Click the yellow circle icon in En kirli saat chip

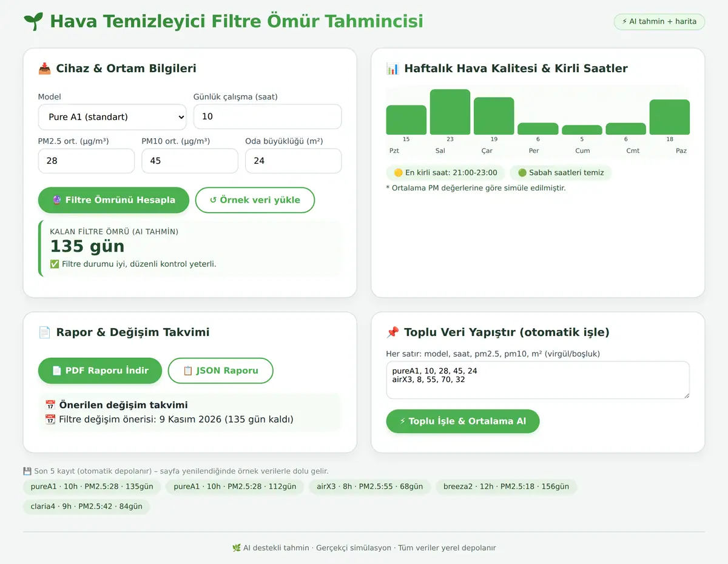pos(399,173)
